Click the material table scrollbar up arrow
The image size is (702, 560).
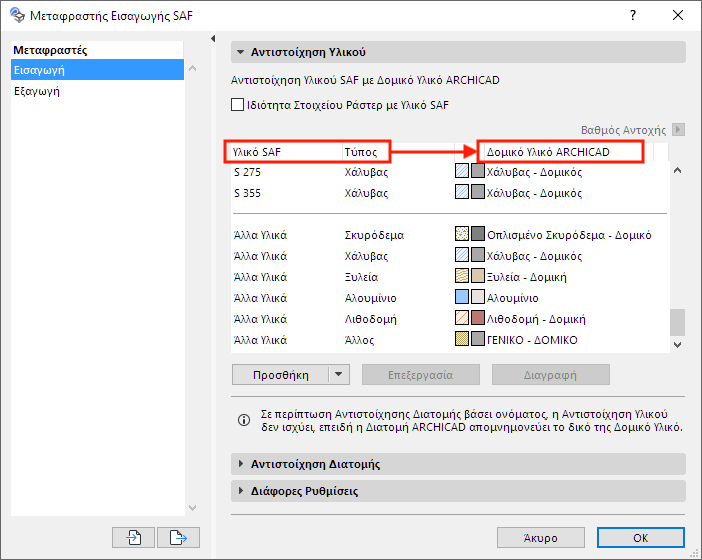tap(677, 170)
